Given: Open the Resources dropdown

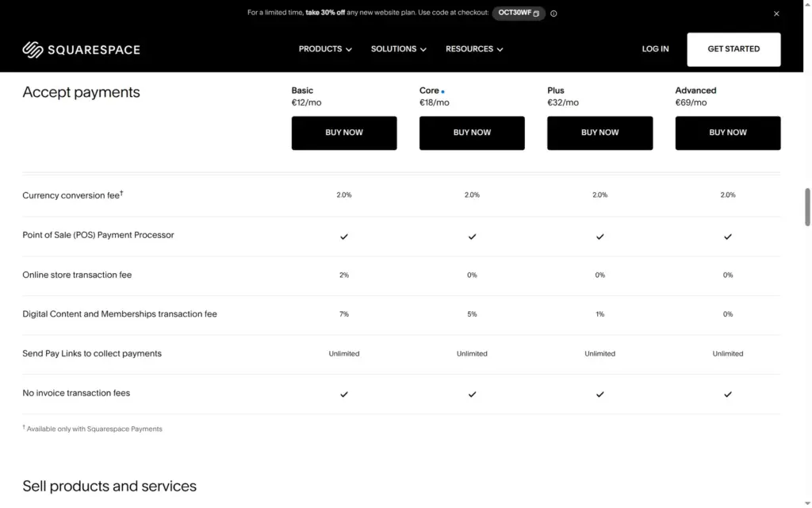Looking at the screenshot, I should (474, 48).
